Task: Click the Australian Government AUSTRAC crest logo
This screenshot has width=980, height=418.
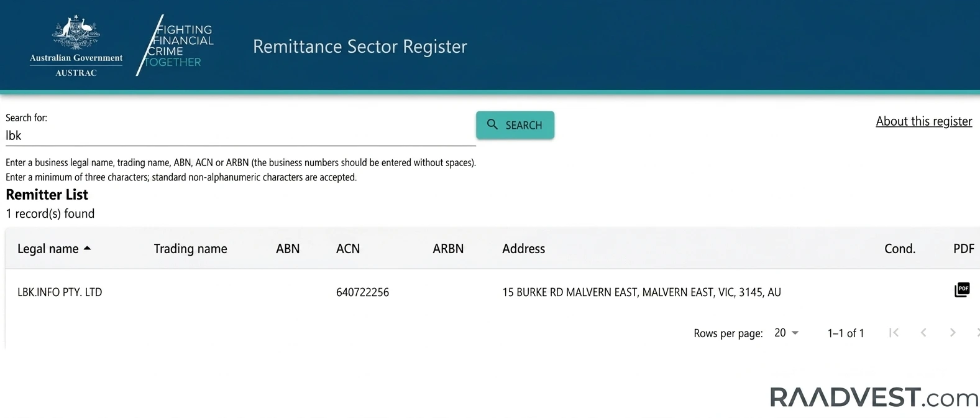Action: 76,46
